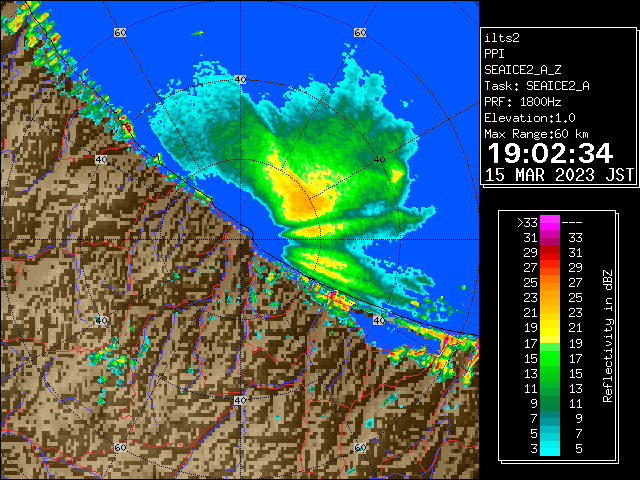Click the "PRF: 1800Hz" line

522,102
